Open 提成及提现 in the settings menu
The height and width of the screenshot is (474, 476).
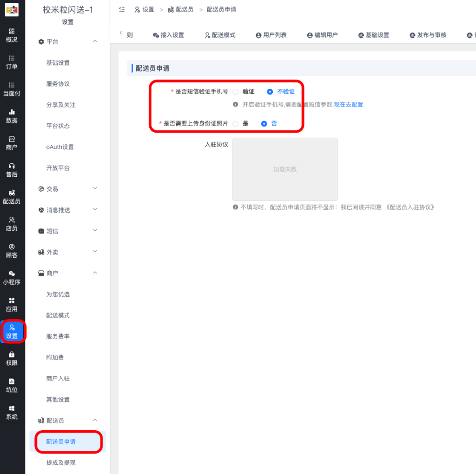click(61, 462)
